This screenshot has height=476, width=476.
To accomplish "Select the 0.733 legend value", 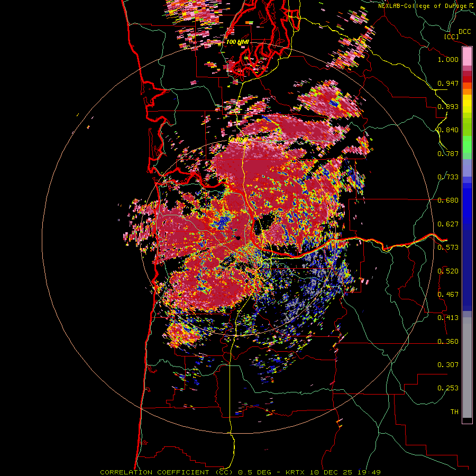I will pos(448,177).
